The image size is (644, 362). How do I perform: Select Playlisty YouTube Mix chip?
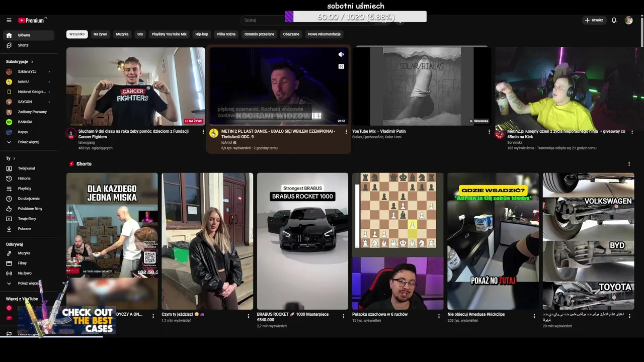point(169,34)
